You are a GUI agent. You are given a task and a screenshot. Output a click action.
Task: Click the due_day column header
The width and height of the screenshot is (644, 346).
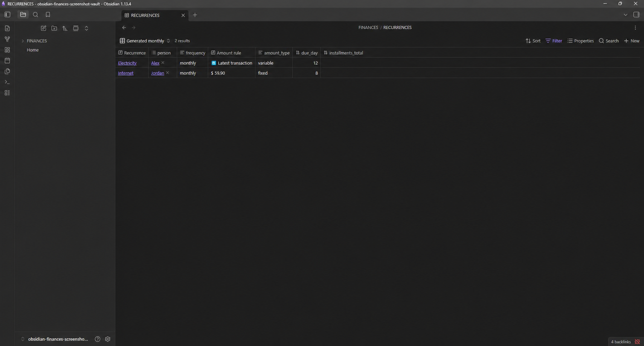click(307, 53)
